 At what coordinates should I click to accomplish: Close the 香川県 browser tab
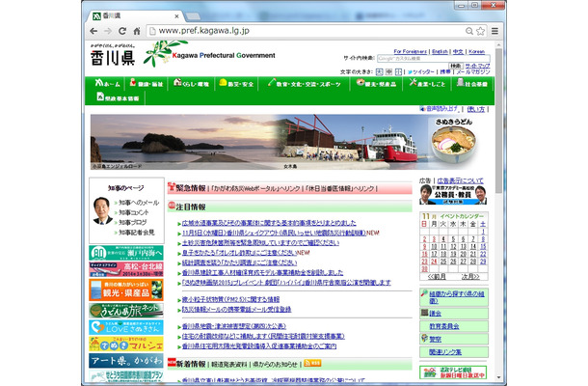pos(176,16)
